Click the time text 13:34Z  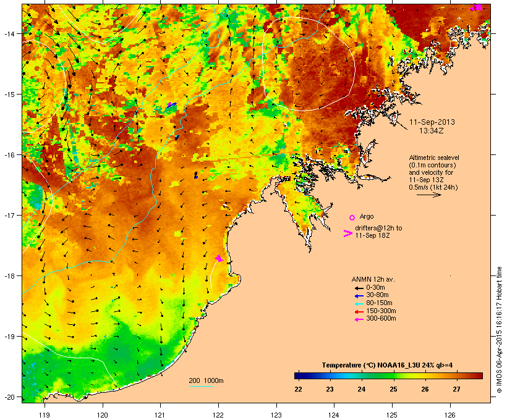(x=432, y=131)
